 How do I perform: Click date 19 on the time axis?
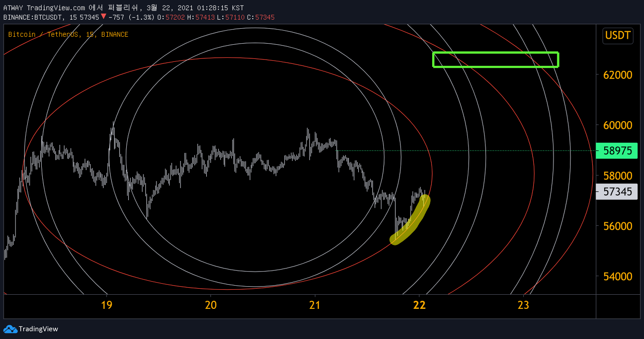pos(106,304)
